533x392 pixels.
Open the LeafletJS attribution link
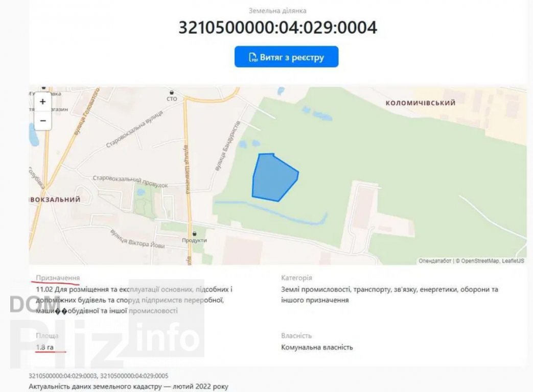(513, 261)
